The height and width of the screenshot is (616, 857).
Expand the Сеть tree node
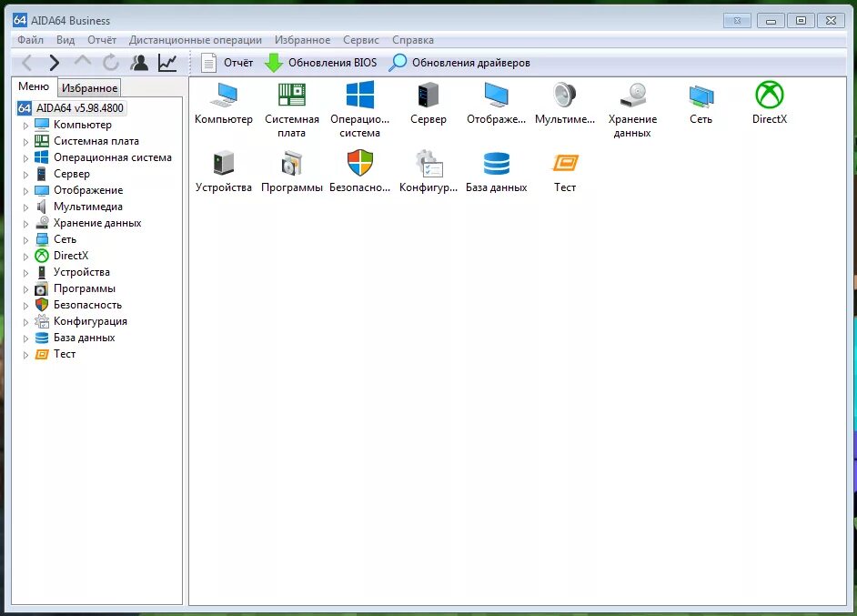pyautogui.click(x=25, y=240)
